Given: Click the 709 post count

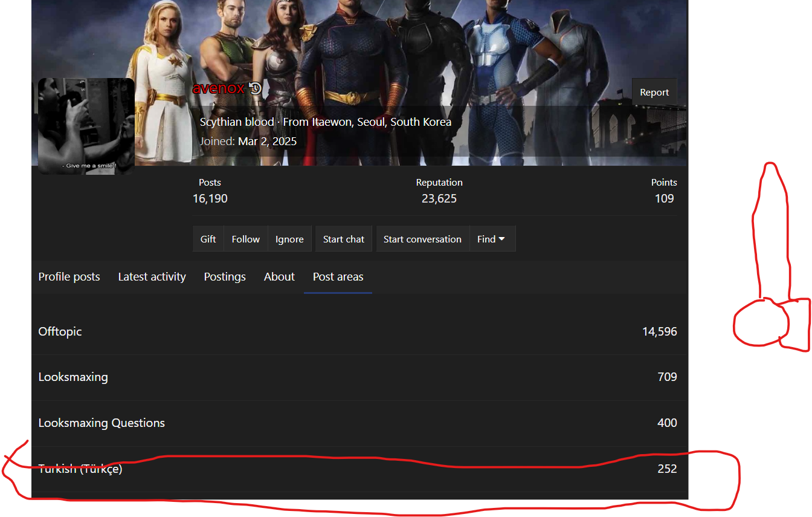Looking at the screenshot, I should click(x=667, y=377).
